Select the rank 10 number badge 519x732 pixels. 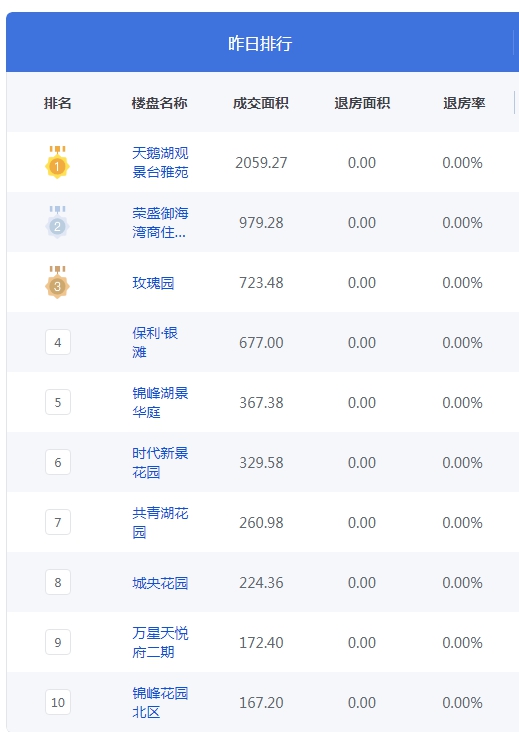coord(58,702)
